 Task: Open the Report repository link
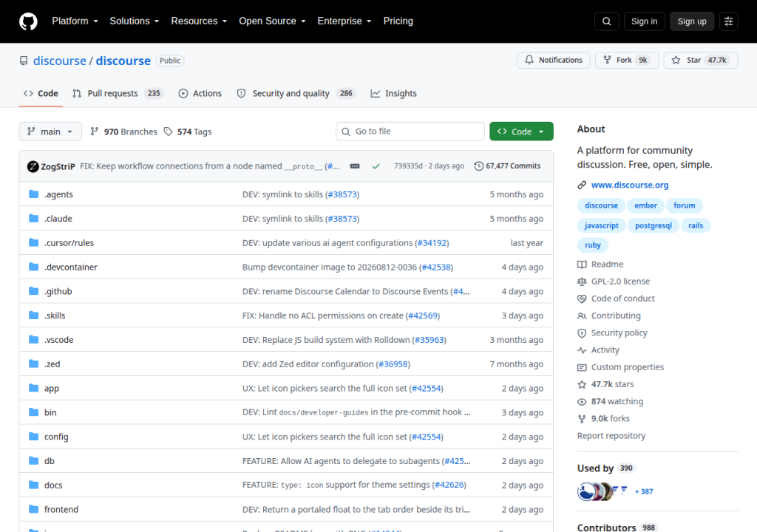pyautogui.click(x=611, y=435)
